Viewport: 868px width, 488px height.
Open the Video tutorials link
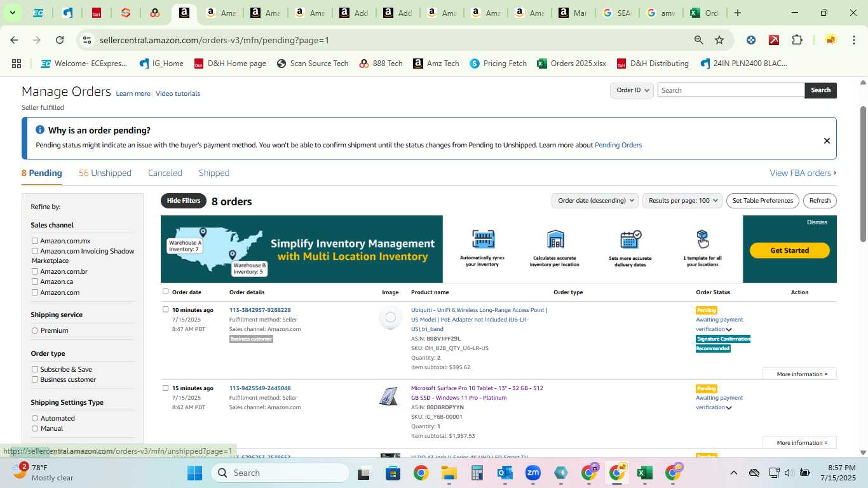coord(178,93)
